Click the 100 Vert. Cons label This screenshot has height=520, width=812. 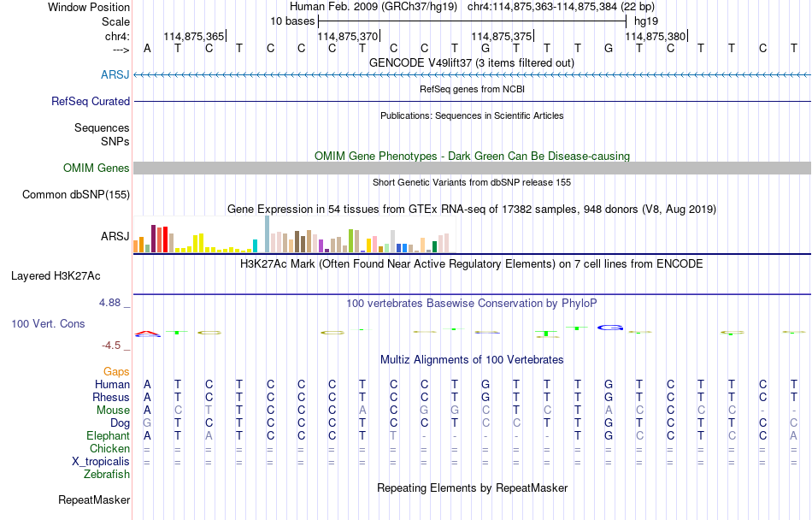pos(48,323)
